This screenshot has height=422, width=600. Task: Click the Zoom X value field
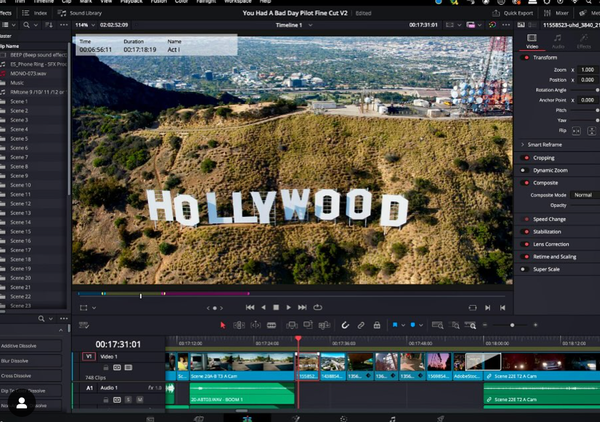click(588, 70)
